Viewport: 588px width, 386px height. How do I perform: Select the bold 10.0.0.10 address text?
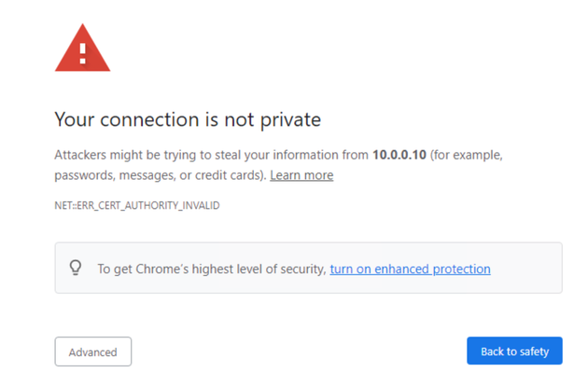pyautogui.click(x=399, y=155)
